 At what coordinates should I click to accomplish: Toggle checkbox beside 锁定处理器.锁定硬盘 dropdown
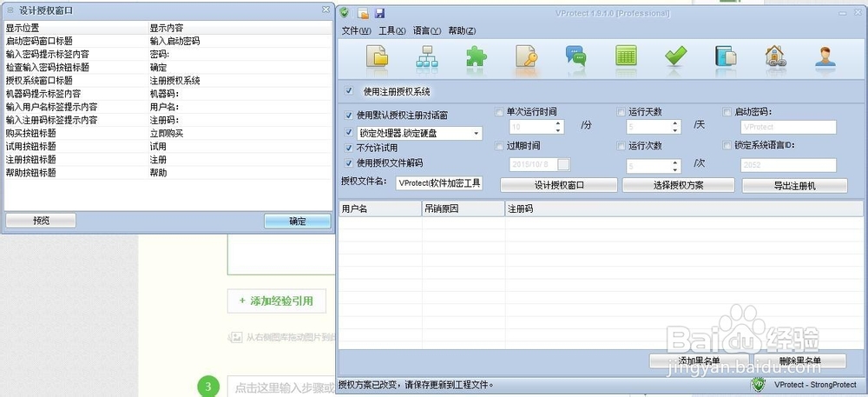click(x=349, y=132)
